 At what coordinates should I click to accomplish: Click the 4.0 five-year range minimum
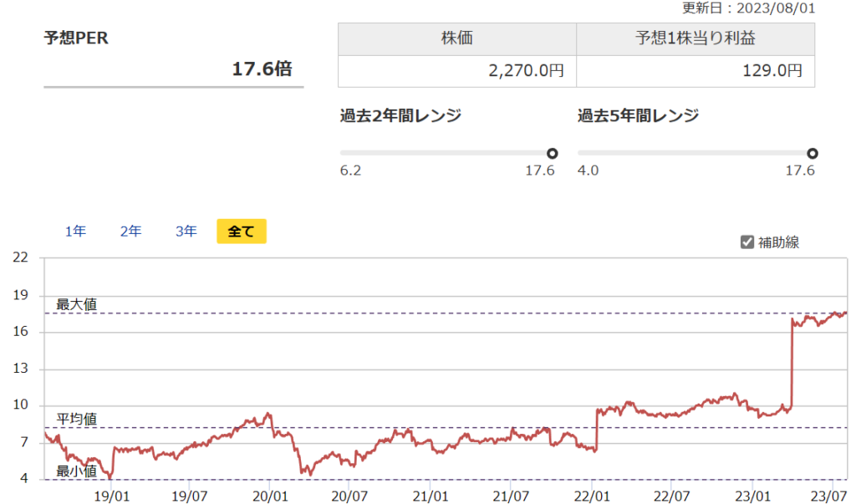pyautogui.click(x=588, y=171)
